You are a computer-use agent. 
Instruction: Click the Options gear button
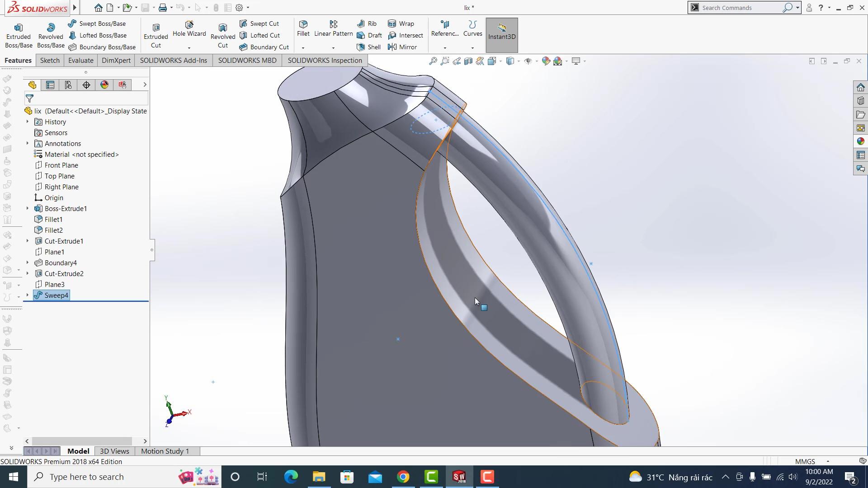click(x=239, y=8)
